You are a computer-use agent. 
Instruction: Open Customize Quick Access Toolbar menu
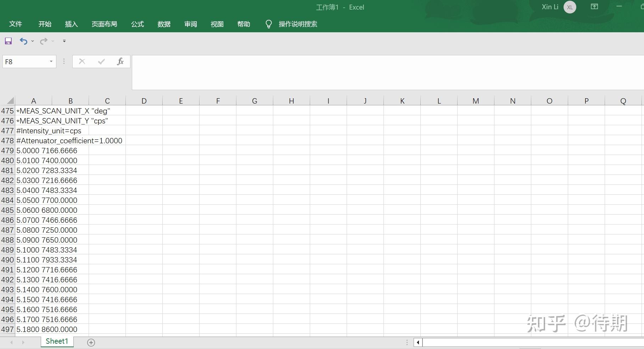(64, 41)
